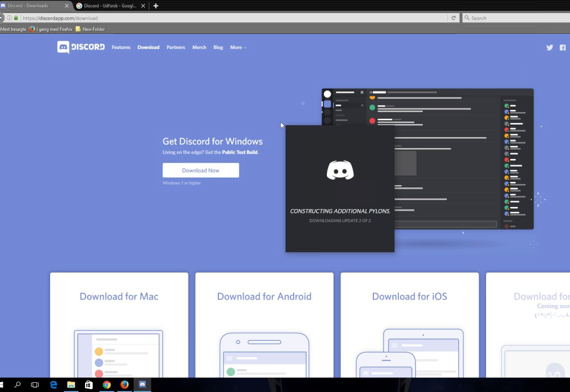Image resolution: width=570 pixels, height=392 pixels.
Task: Open the Windows Store taskbar icon
Action: pyautogui.click(x=89, y=384)
